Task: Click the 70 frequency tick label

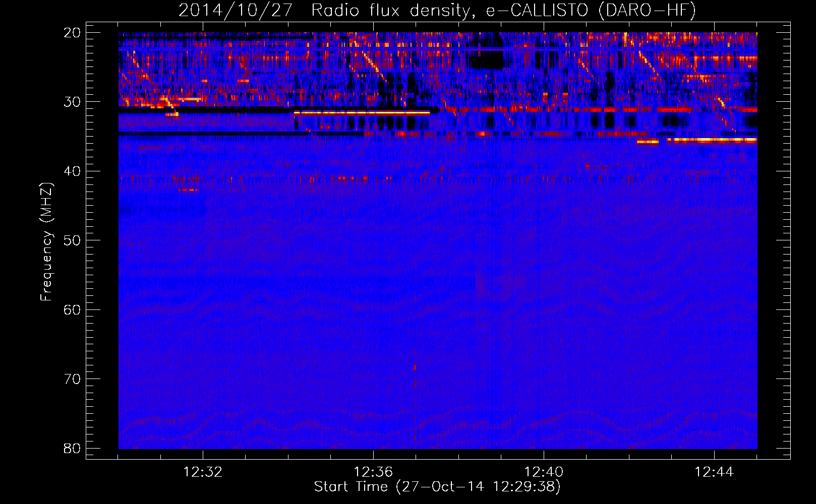Action: pos(72,379)
